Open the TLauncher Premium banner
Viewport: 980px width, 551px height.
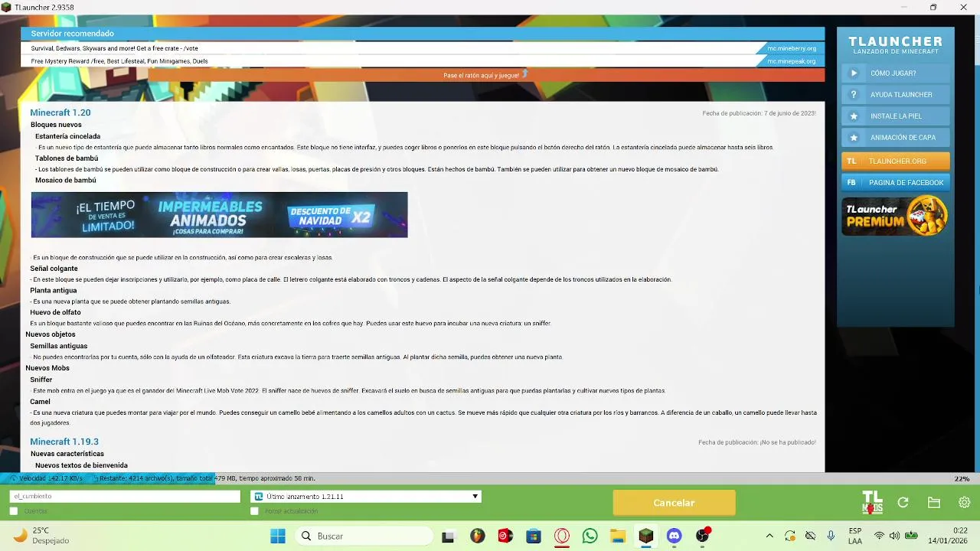point(895,216)
